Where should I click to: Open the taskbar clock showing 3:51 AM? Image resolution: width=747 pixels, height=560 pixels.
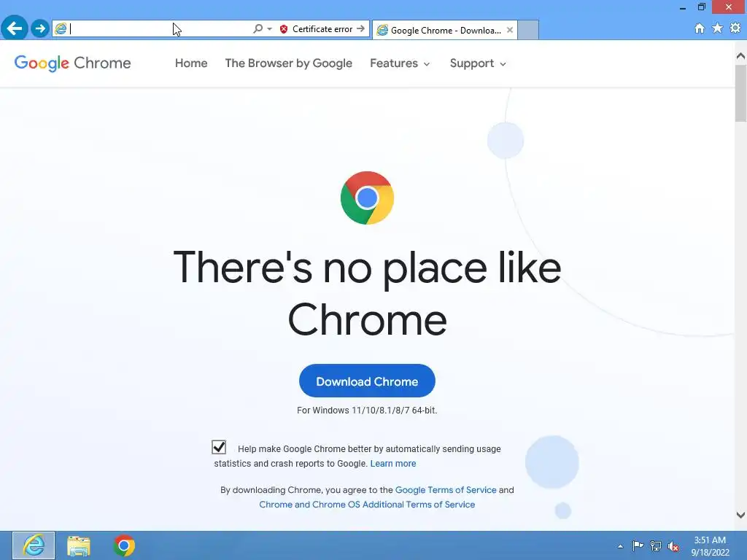click(710, 546)
